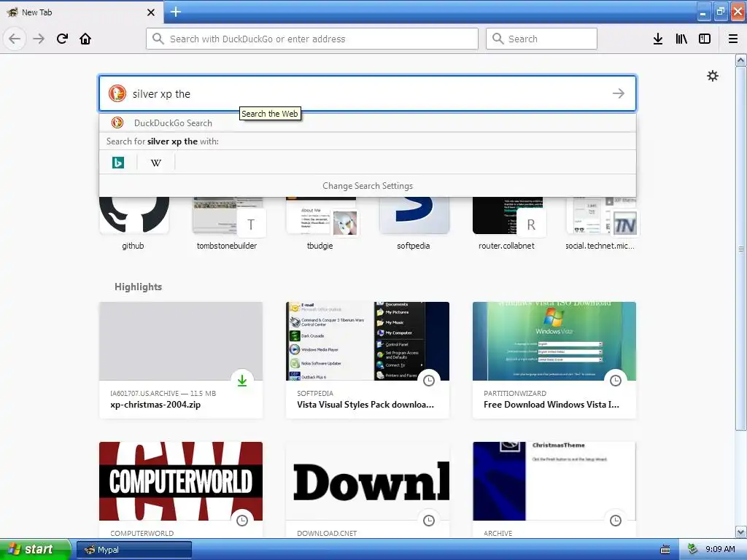This screenshot has height=560, width=747.
Task: Open the Computerworld highlight card
Action: (x=181, y=490)
